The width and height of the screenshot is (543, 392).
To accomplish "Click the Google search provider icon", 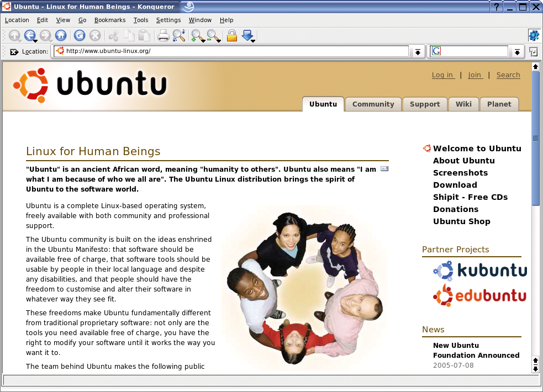I will point(436,51).
